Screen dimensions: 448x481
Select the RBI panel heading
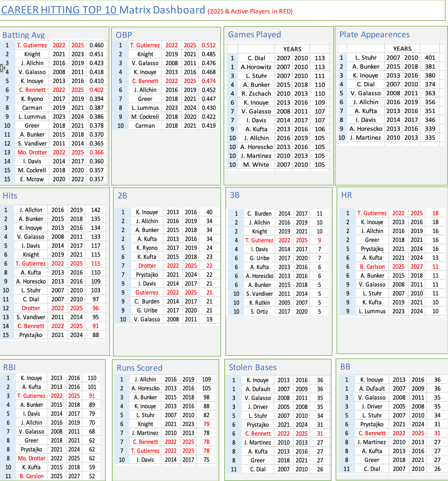pyautogui.click(x=9, y=367)
